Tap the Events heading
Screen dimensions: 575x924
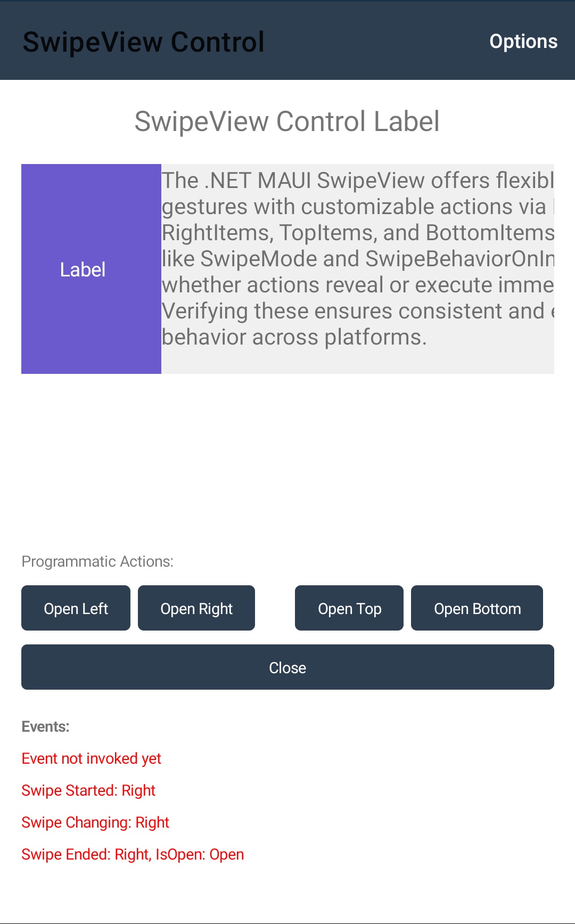point(46,726)
